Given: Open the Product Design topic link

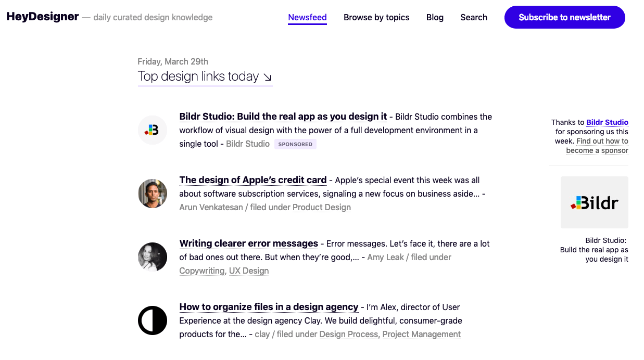Looking at the screenshot, I should point(322,207).
